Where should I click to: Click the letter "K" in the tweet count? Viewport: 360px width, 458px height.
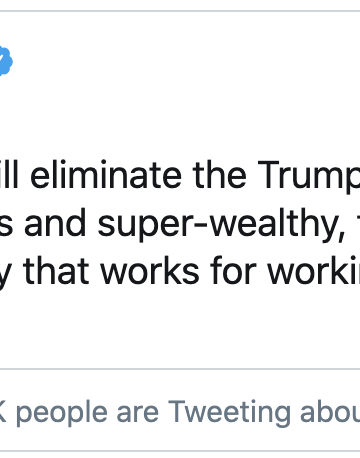[3, 412]
